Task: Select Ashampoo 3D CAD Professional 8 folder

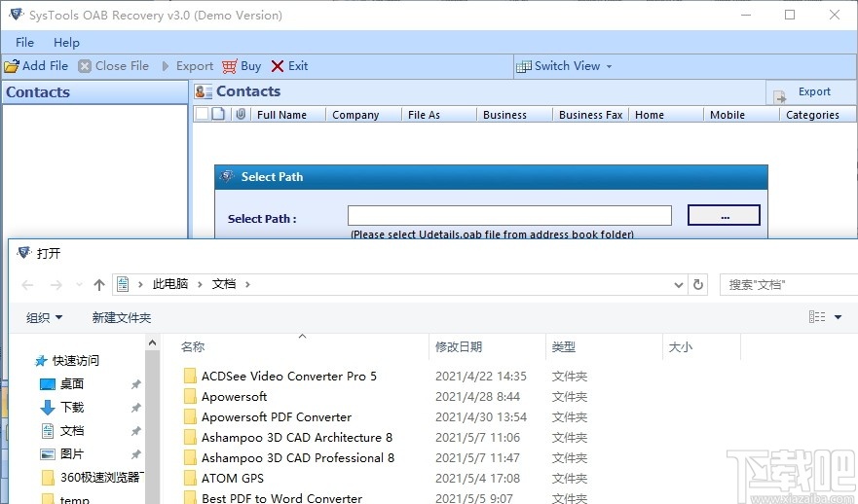Action: coord(298,458)
